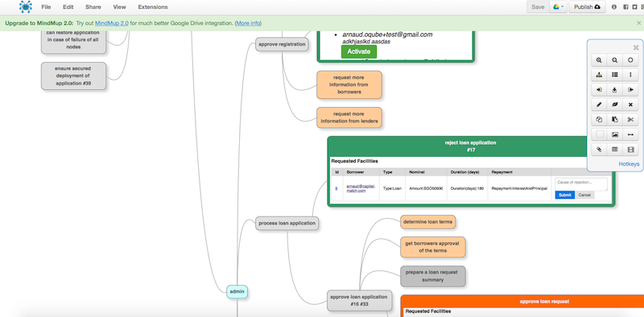The height and width of the screenshot is (317, 644).
Task: Open the File menu
Action: (46, 7)
